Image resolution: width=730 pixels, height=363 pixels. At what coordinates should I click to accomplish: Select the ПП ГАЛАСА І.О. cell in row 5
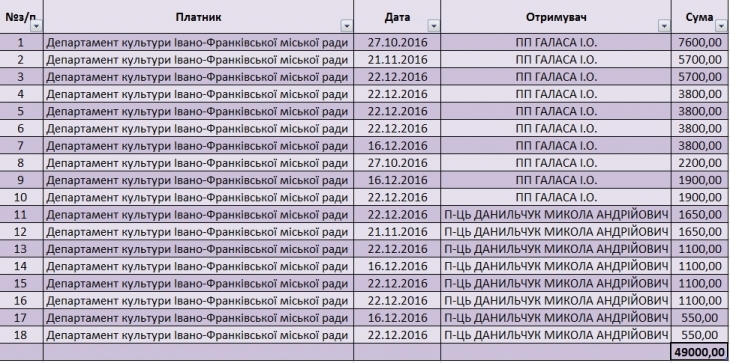[x=556, y=111]
